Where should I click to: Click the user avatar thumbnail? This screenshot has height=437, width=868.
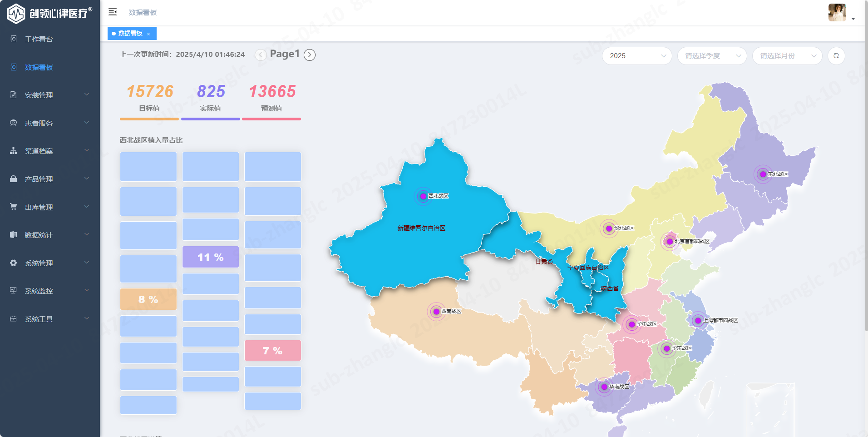click(837, 12)
